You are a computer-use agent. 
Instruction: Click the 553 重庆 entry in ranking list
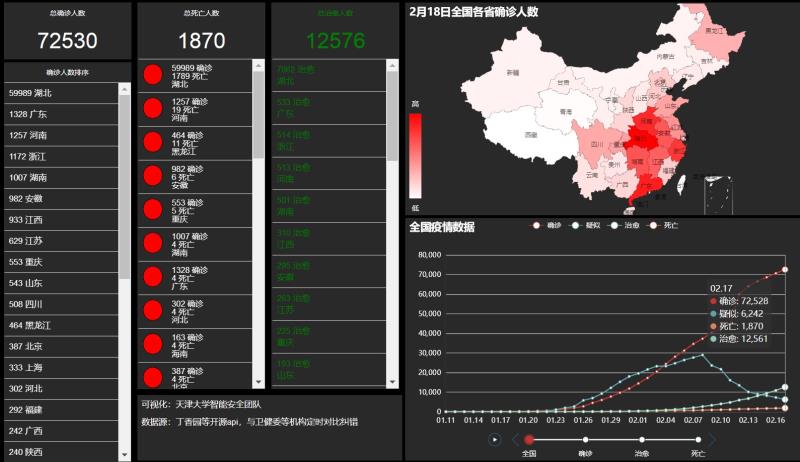click(60, 262)
